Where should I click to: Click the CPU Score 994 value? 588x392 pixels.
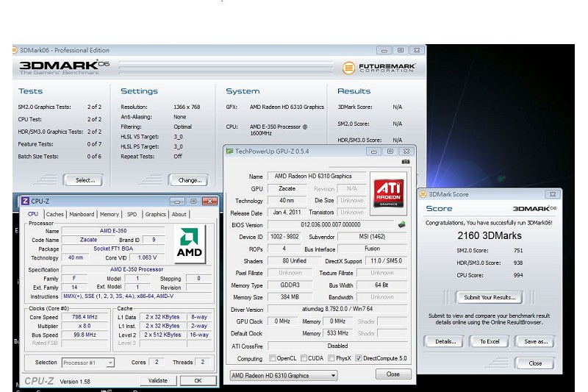(518, 275)
